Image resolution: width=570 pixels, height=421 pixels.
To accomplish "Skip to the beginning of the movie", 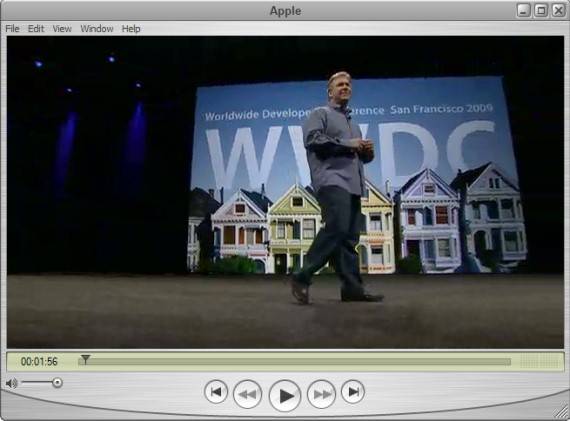I will pos(216,392).
